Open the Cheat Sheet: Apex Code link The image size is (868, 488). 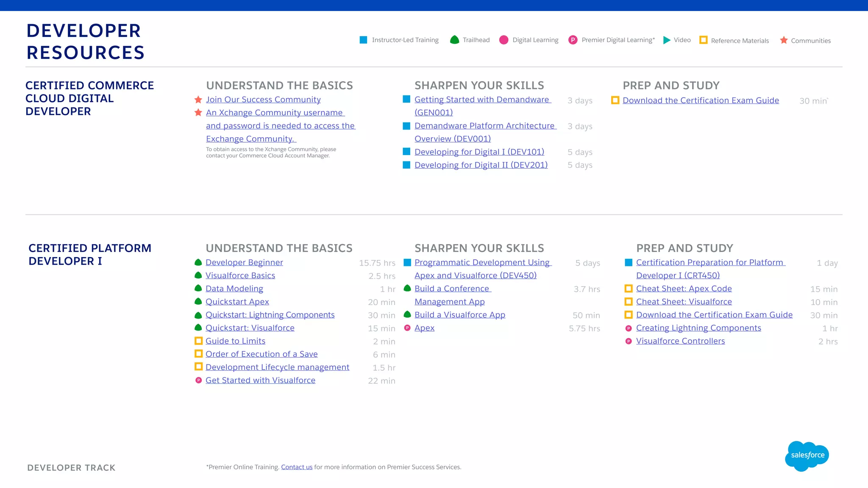684,288
